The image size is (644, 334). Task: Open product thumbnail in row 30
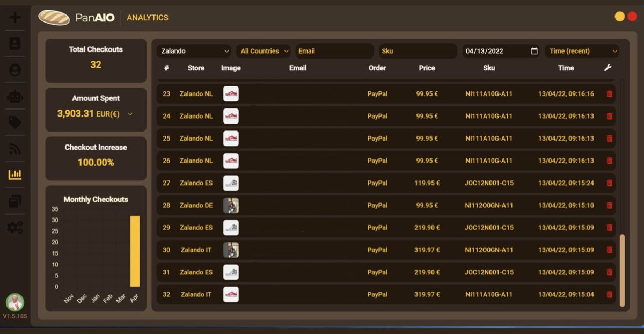click(x=231, y=250)
